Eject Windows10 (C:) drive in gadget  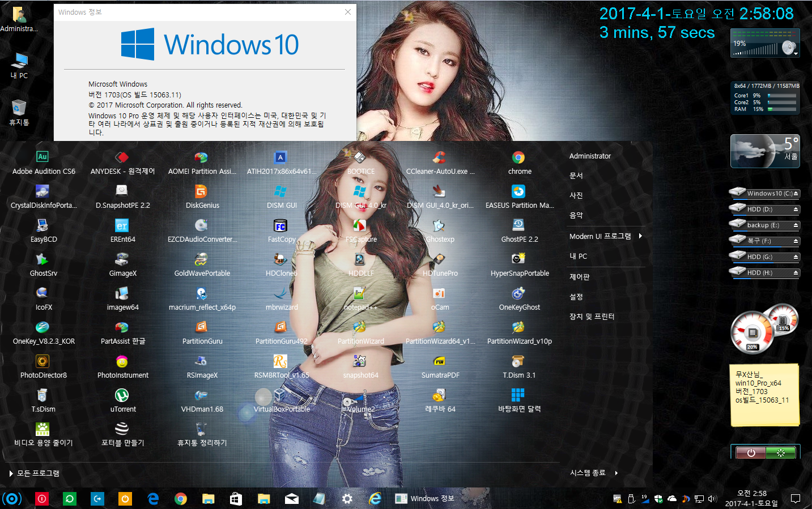(x=796, y=194)
